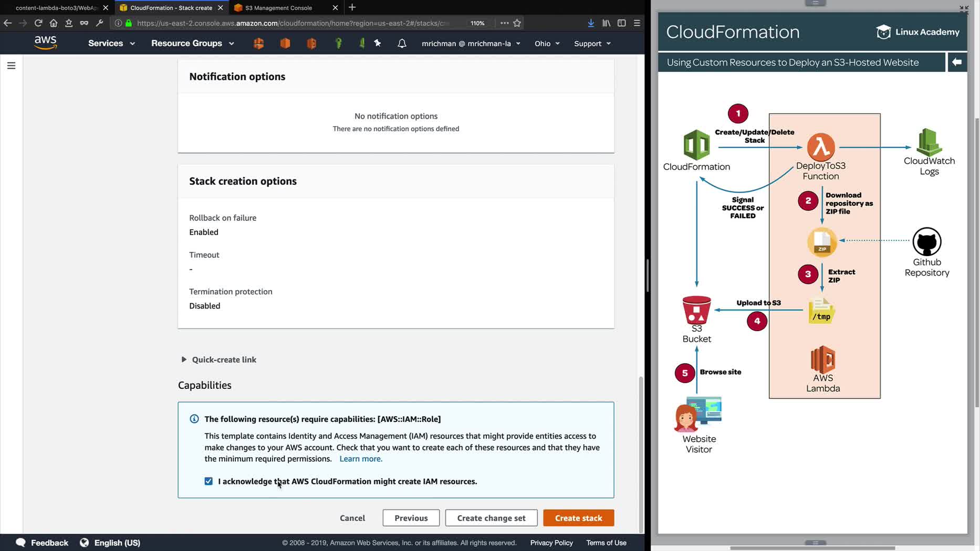
Task: Open the third orange service shortcut icon
Action: pos(311,44)
